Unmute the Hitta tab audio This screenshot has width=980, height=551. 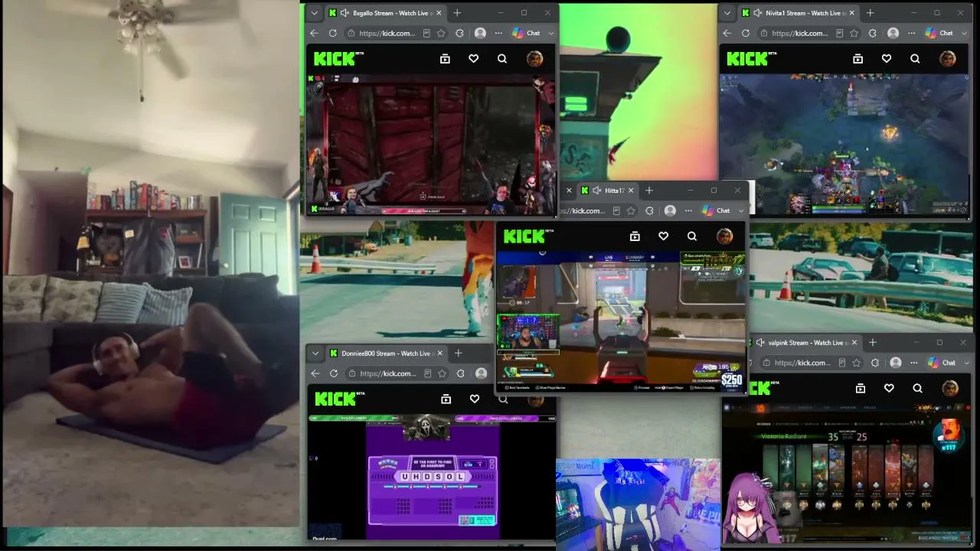click(596, 191)
